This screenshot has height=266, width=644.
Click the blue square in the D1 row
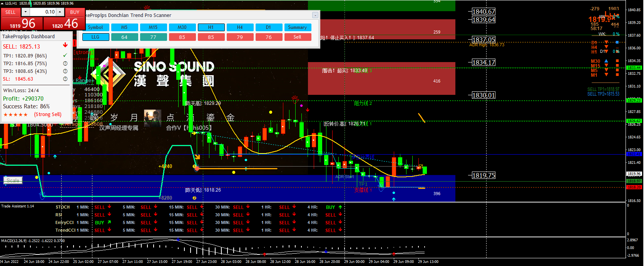click(617, 42)
